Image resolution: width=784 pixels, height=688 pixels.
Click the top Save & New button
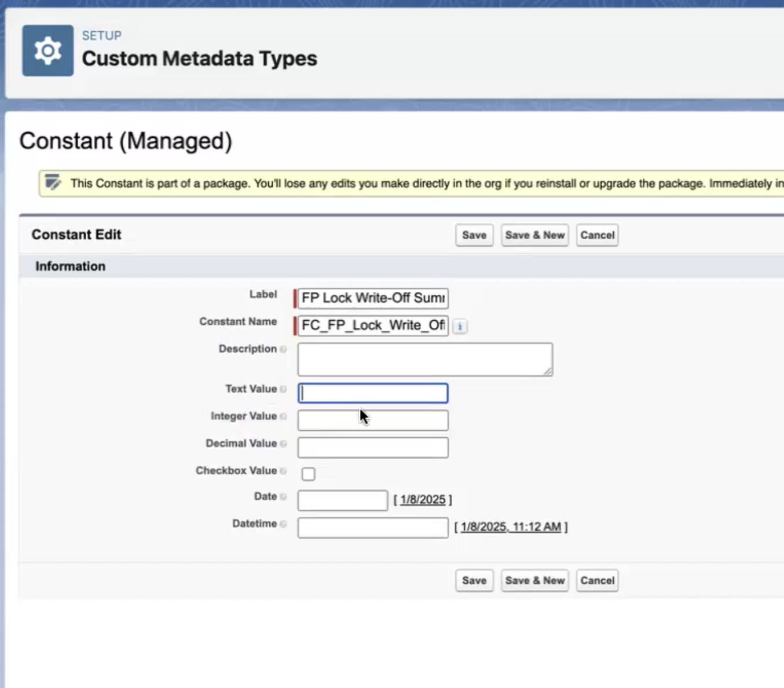pos(535,235)
